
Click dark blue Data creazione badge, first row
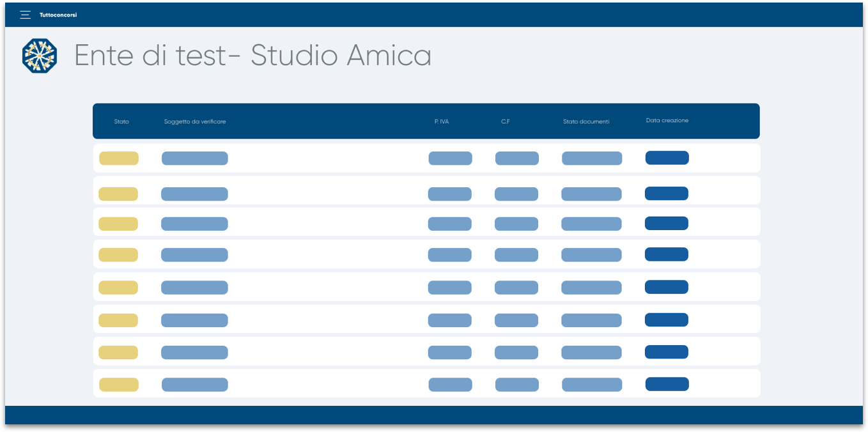coord(667,158)
